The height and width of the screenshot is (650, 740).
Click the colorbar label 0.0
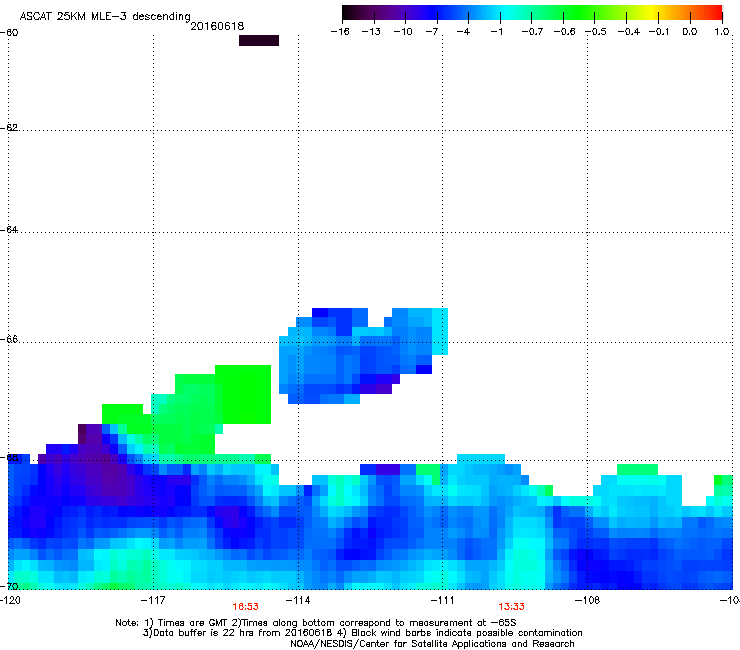click(x=690, y=32)
